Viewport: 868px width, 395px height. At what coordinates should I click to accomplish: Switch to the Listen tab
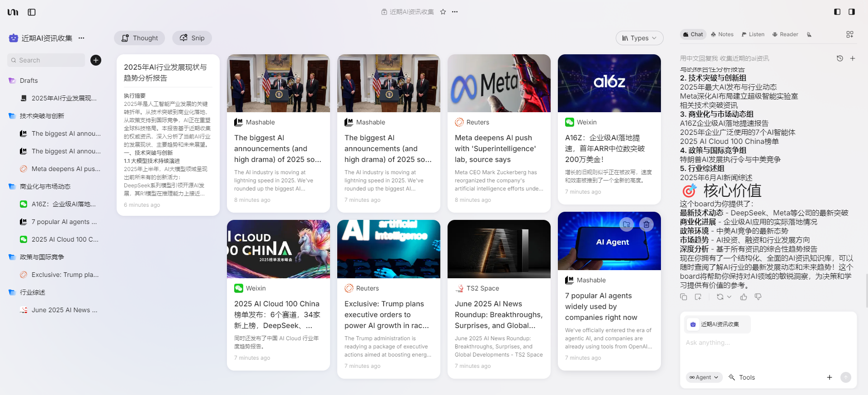753,34
